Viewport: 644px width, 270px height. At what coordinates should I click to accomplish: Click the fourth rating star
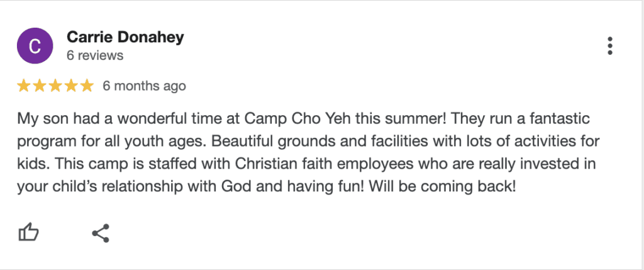(70, 86)
